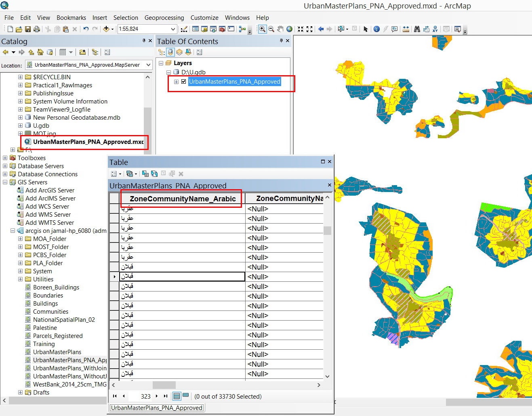This screenshot has height=416, width=532.
Task: Open the Selection menu
Action: tap(126, 18)
